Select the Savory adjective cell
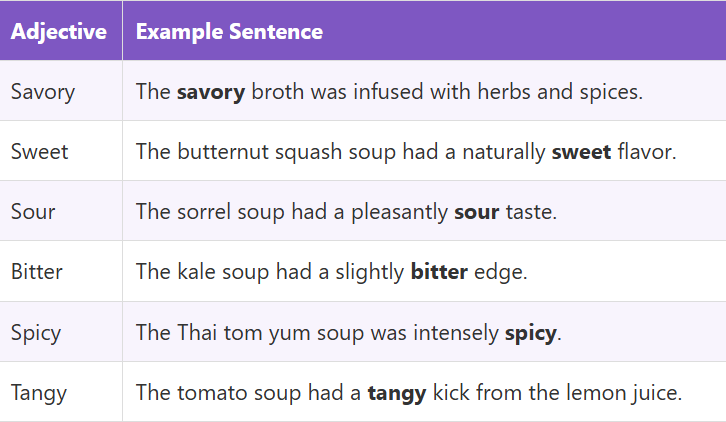Screen dimensions: 726x422 pos(43,92)
